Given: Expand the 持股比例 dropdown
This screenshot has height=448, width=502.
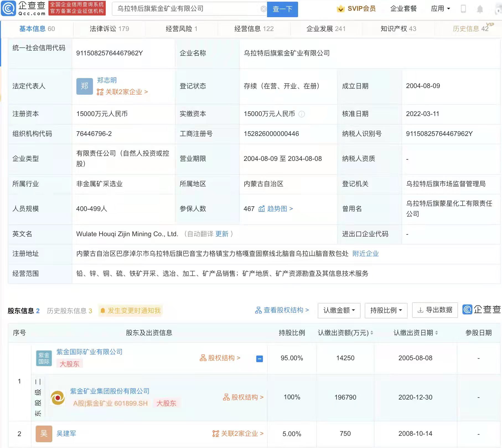Looking at the screenshot, I should point(386,310).
